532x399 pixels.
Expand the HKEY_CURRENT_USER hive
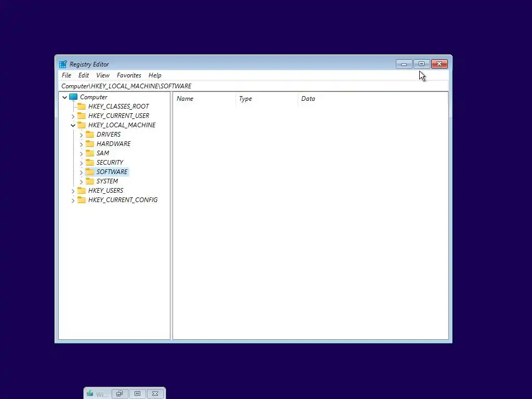click(73, 116)
